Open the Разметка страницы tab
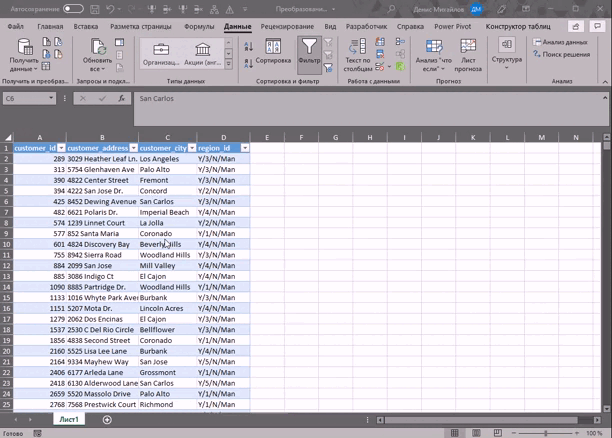612x438 pixels. coord(141,26)
